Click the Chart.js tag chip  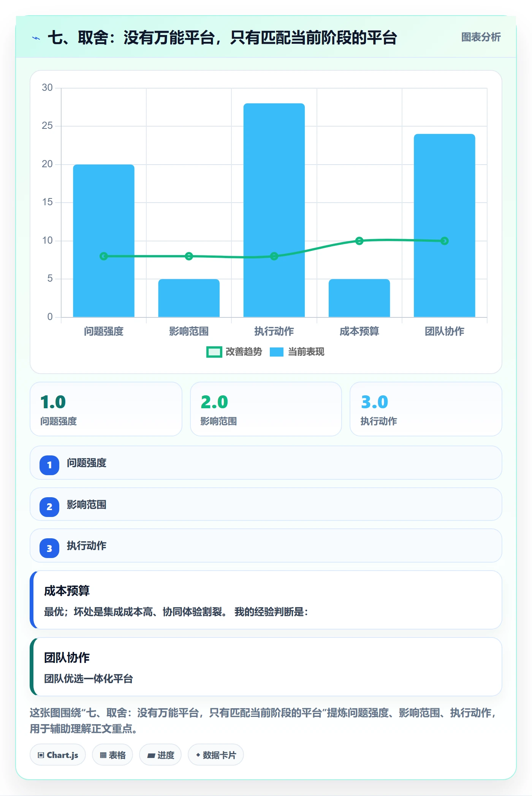point(58,755)
